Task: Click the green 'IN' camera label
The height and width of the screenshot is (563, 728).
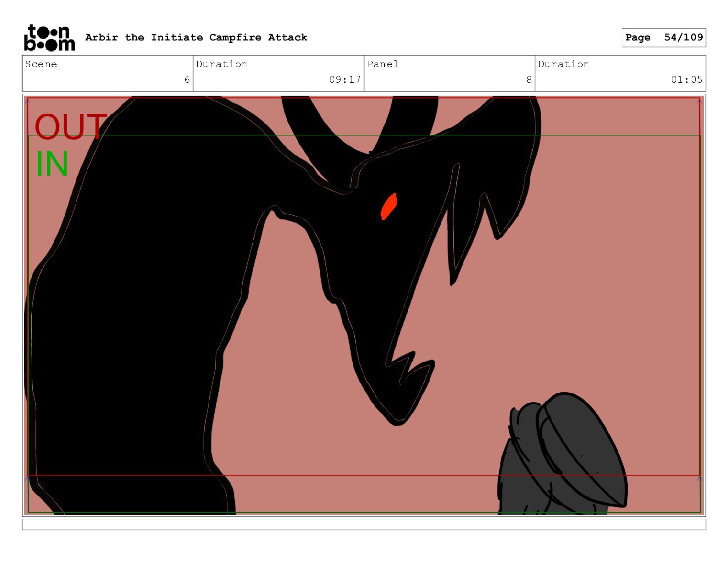Action: click(x=52, y=164)
